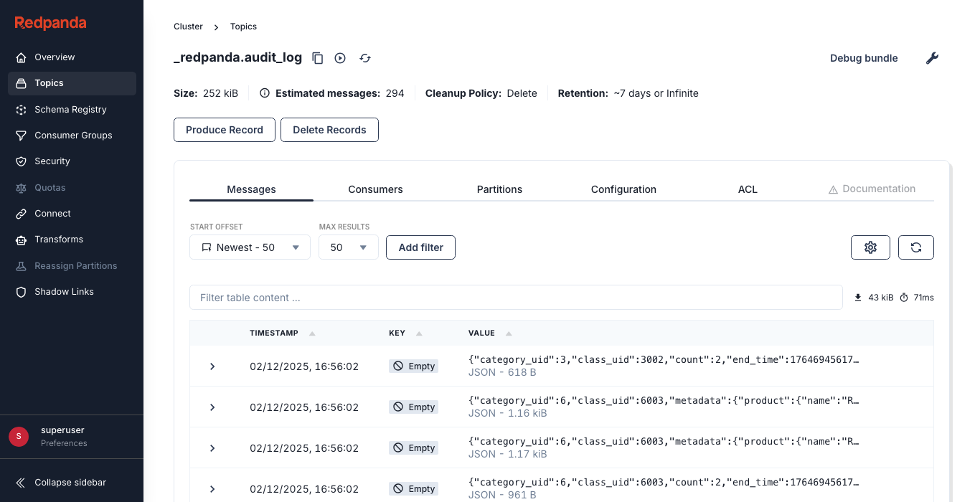Viewport: 980px width, 502px height.
Task: Open admin tools via the wrench icon
Action: (x=932, y=57)
